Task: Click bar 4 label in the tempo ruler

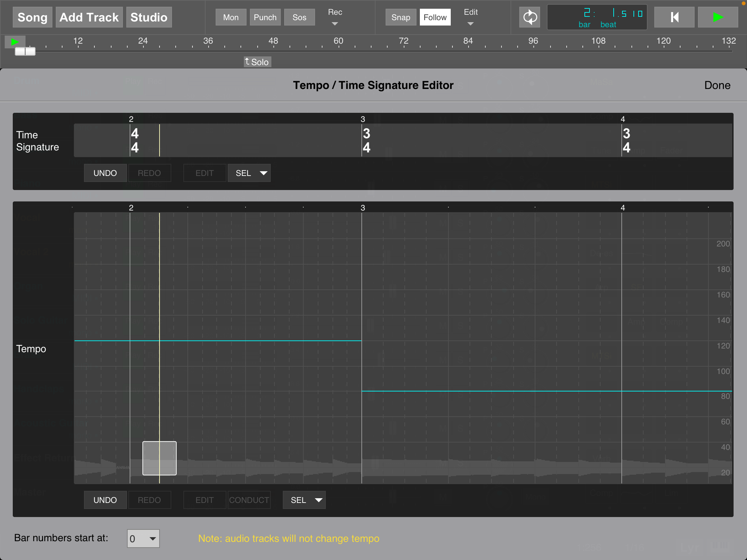Action: (x=623, y=208)
